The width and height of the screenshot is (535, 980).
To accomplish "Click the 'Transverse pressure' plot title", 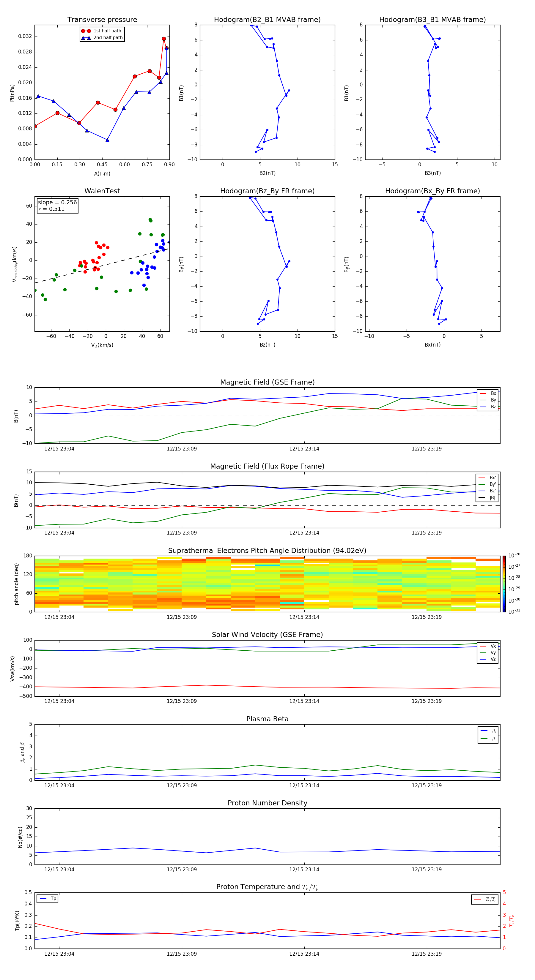I will tap(102, 20).
